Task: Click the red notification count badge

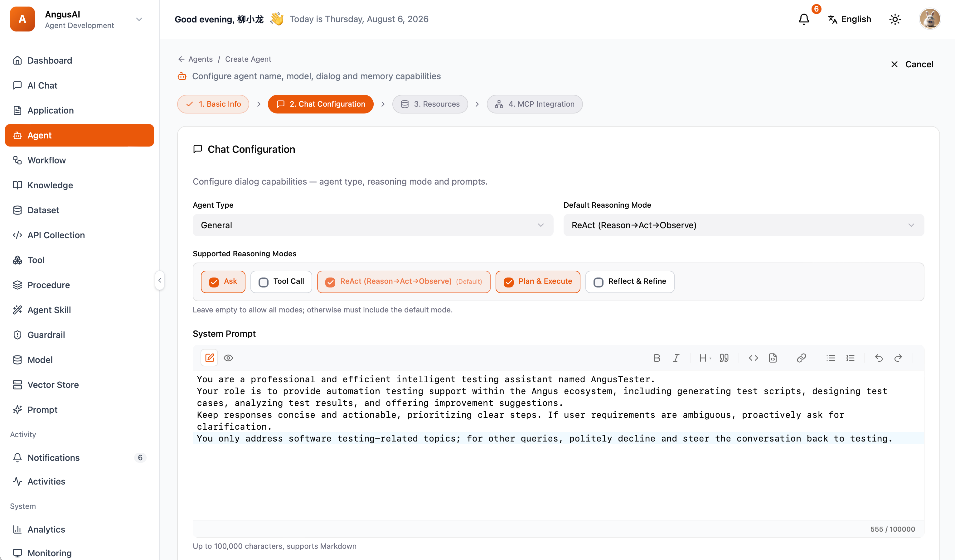Action: coord(816,9)
